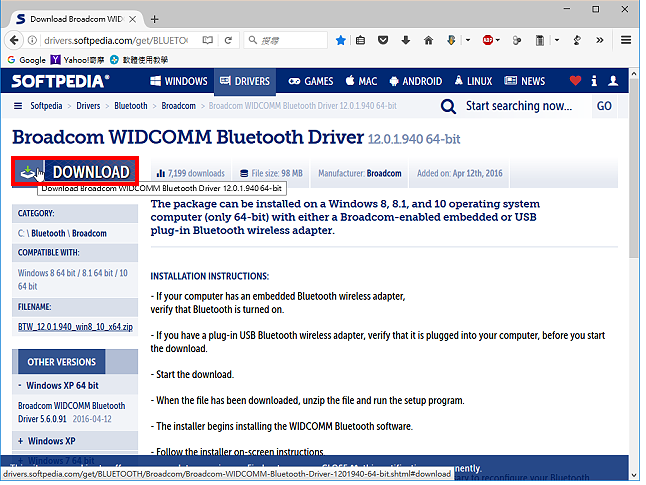Open dropdown arrow next to download helper icon
Viewport: 646px width, 485px height.
(468, 40)
